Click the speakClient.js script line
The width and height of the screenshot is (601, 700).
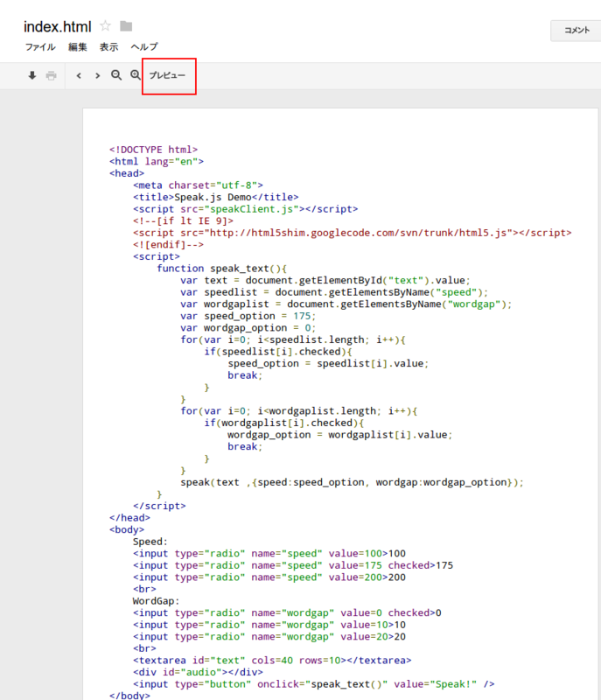click(246, 209)
